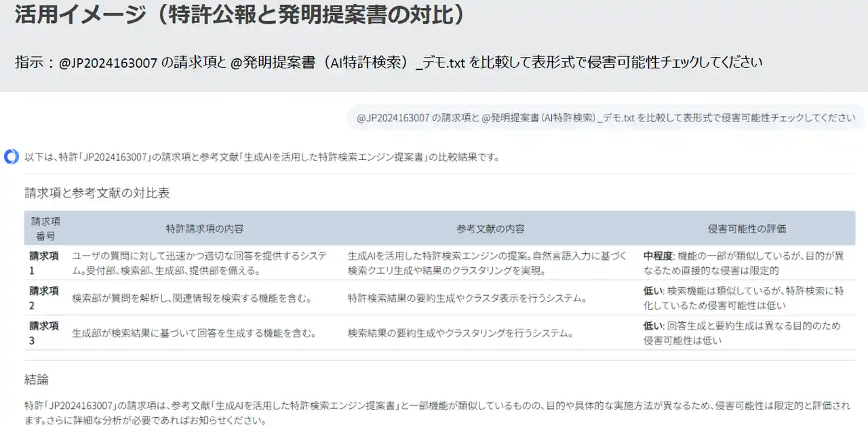
Task: Click claim 3's patent content about 生成部
Action: pyautogui.click(x=194, y=333)
